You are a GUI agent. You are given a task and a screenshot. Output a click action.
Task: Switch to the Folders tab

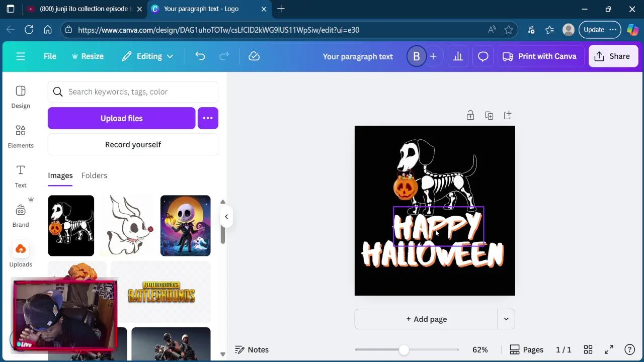coord(94,175)
